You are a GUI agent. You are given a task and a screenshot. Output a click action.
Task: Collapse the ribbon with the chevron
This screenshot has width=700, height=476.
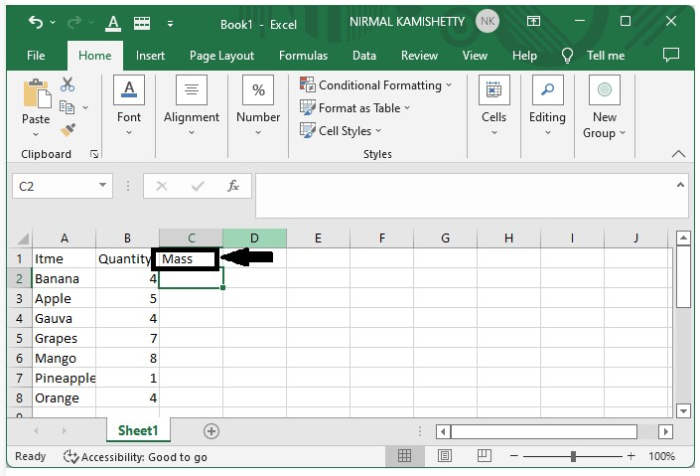[679, 154]
